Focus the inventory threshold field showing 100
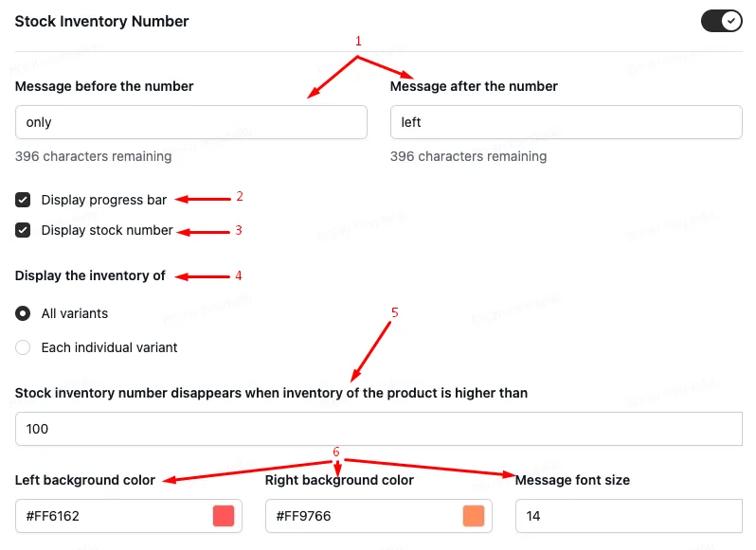 (379, 429)
